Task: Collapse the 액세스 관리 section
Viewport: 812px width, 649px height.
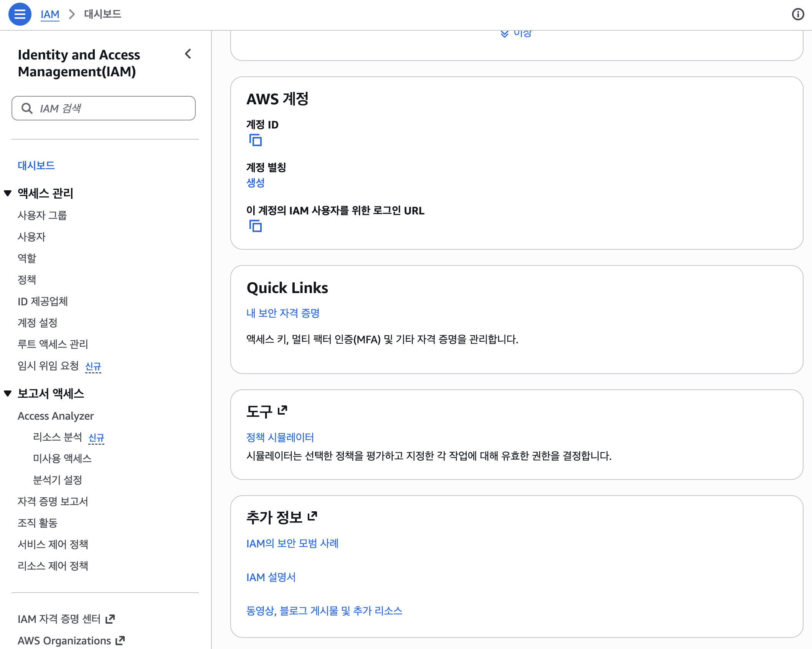Action: tap(7, 193)
